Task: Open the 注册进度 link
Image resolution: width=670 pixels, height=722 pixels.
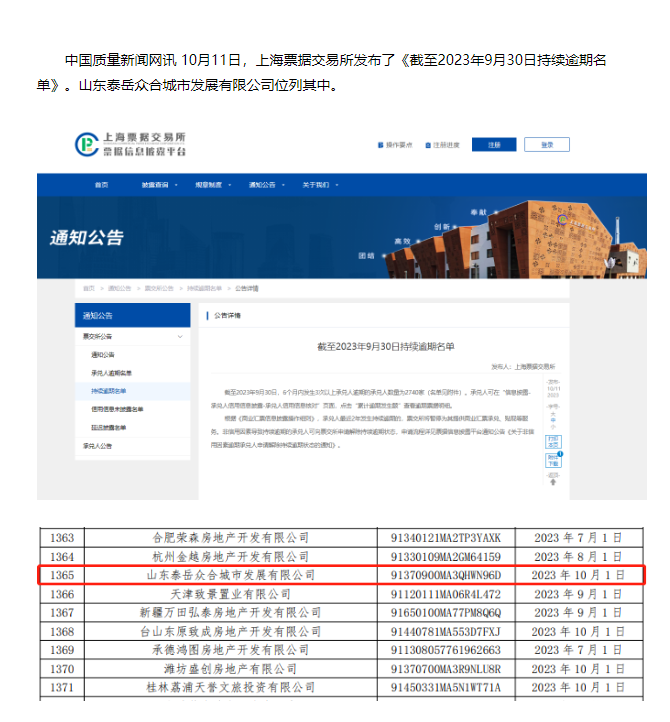Action: (x=446, y=145)
